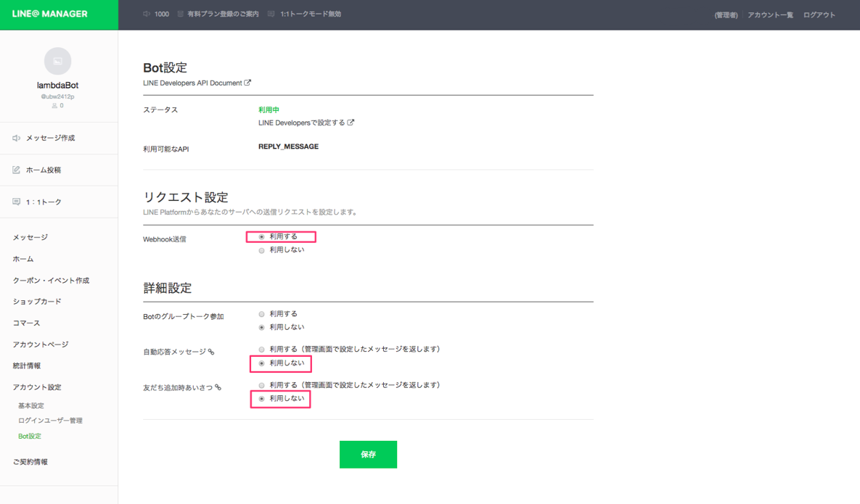
Task: Open メッセージ作成 in the sidebar
Action: click(51, 138)
